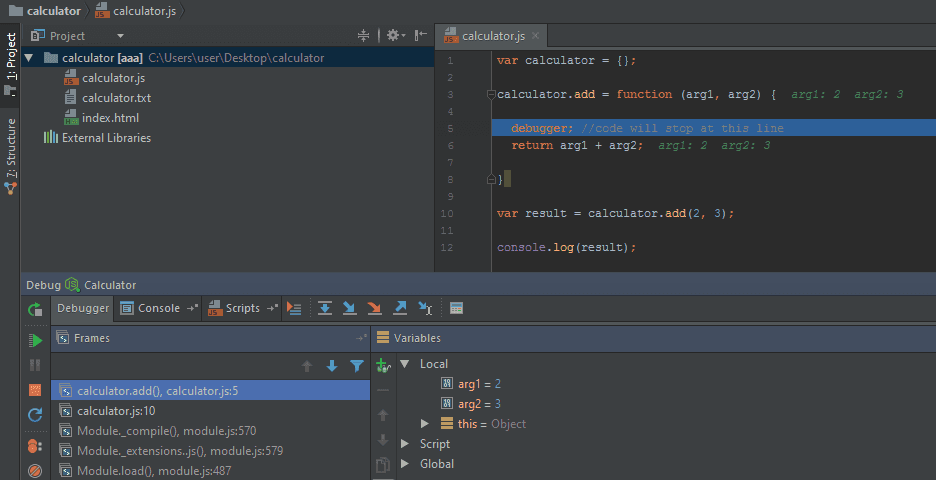Click the calculator breadcrumb folder
This screenshot has width=936, height=480.
(45, 11)
